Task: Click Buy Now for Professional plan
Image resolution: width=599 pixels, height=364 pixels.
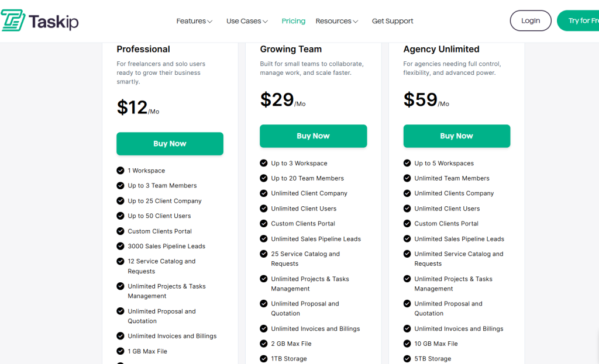Action: (170, 144)
